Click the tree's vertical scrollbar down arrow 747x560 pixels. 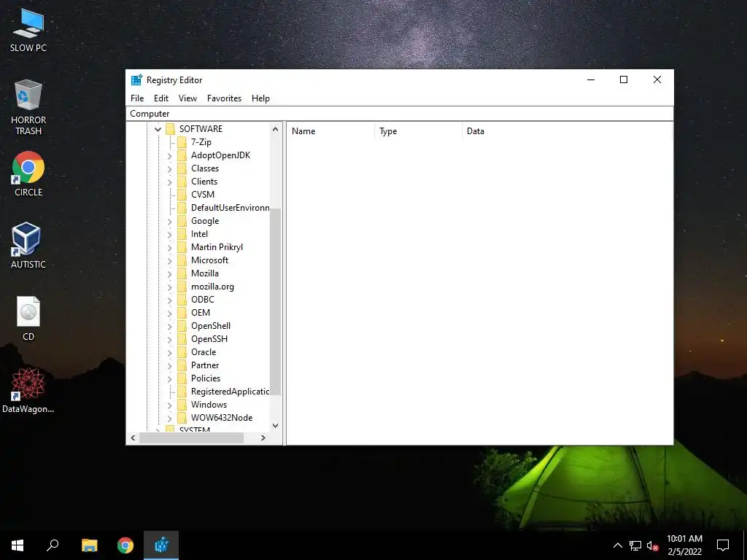click(275, 426)
